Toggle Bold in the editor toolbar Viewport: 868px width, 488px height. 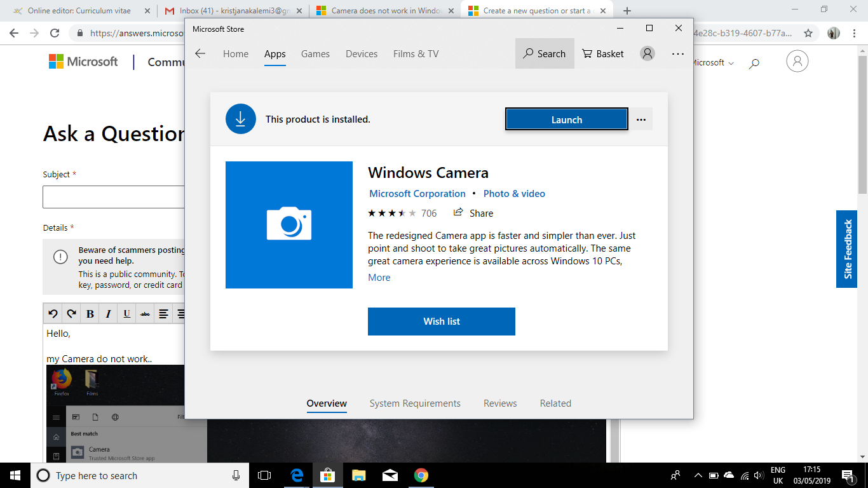pyautogui.click(x=90, y=313)
